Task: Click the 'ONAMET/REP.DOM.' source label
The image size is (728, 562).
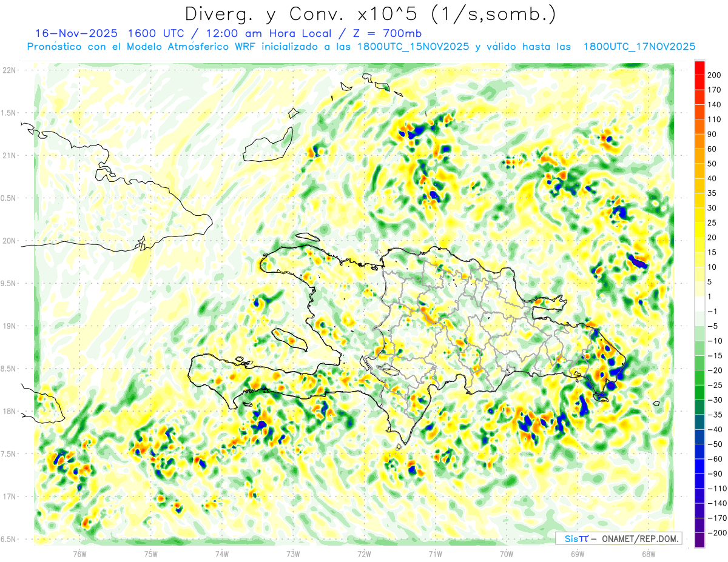Action: click(639, 538)
